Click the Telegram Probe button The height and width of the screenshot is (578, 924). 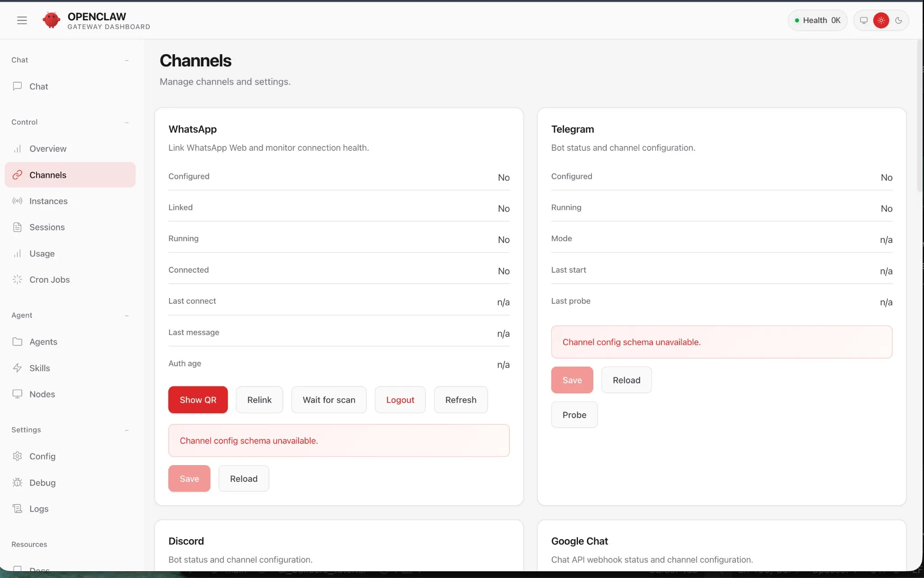[x=574, y=415]
